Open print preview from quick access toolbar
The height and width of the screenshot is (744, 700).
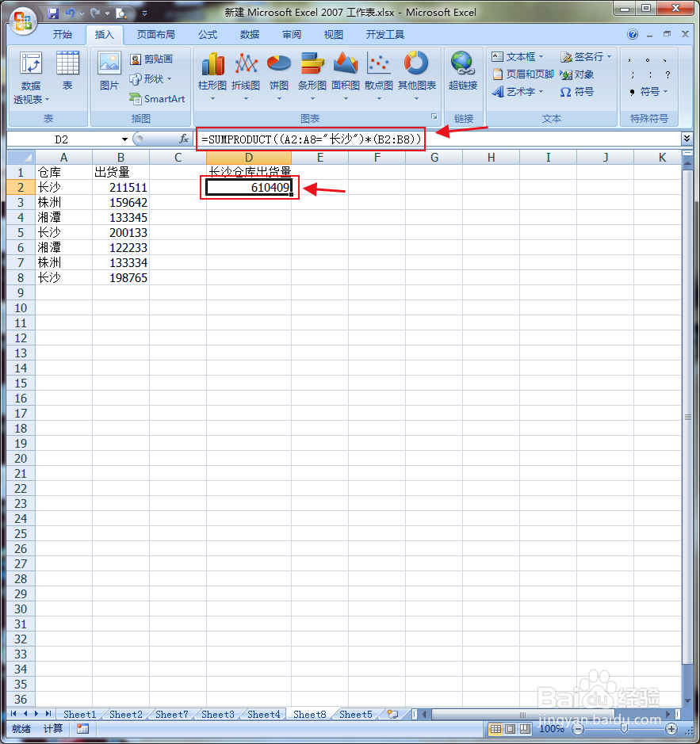(121, 13)
